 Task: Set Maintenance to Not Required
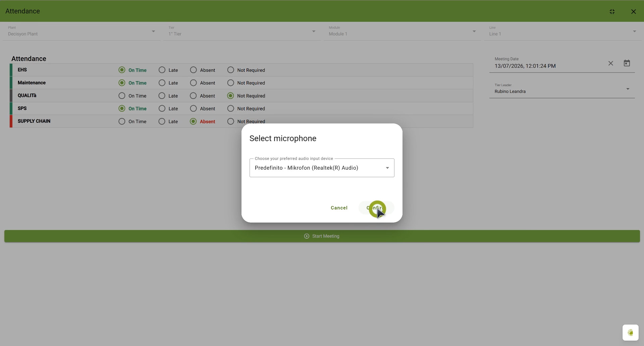[230, 82]
